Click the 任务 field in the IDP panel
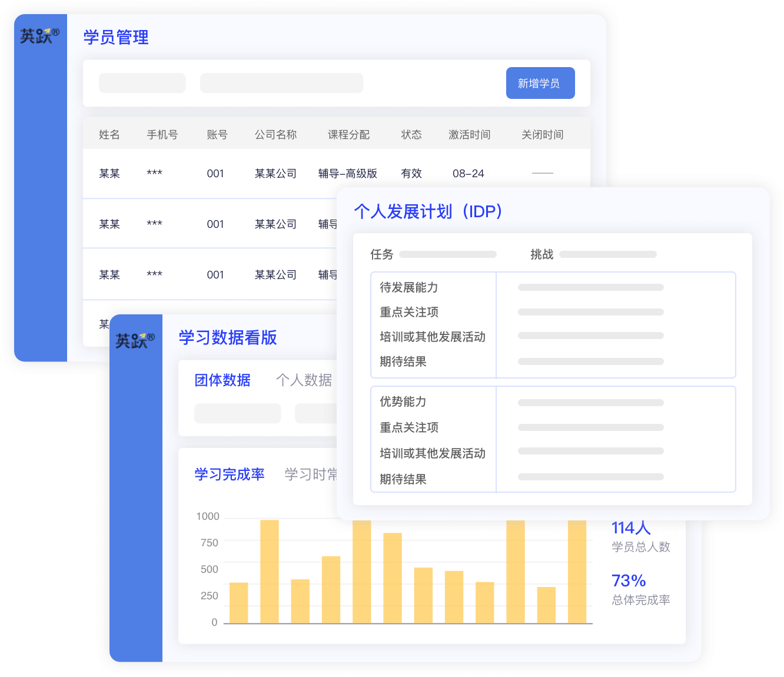The image size is (784, 677). click(447, 254)
